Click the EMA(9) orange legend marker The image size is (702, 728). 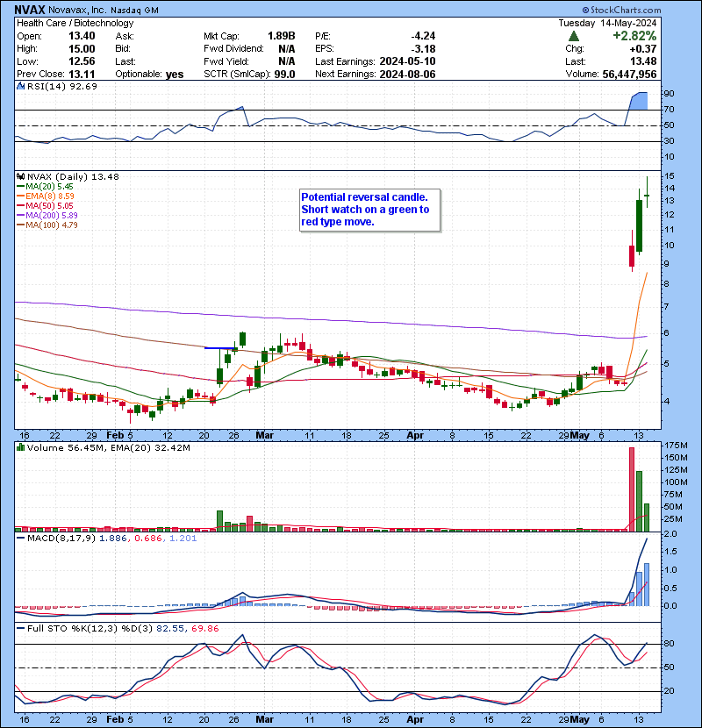[20, 197]
